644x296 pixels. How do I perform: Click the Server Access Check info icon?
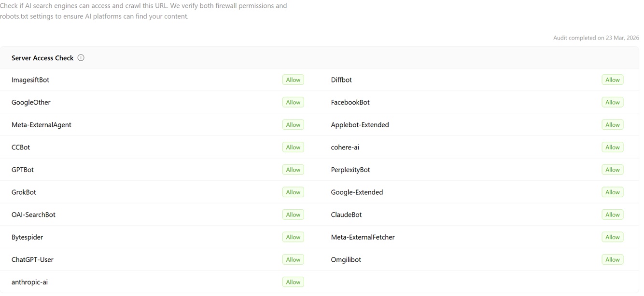(81, 58)
